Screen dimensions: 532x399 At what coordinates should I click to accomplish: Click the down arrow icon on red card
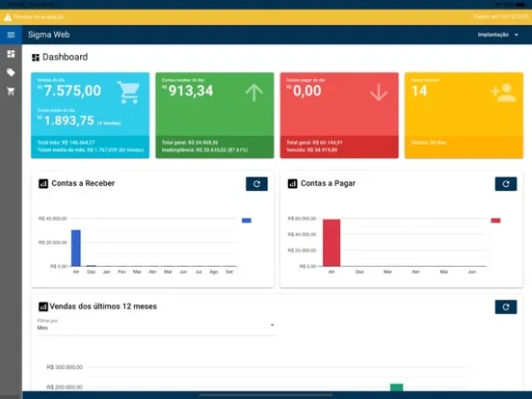(379, 93)
